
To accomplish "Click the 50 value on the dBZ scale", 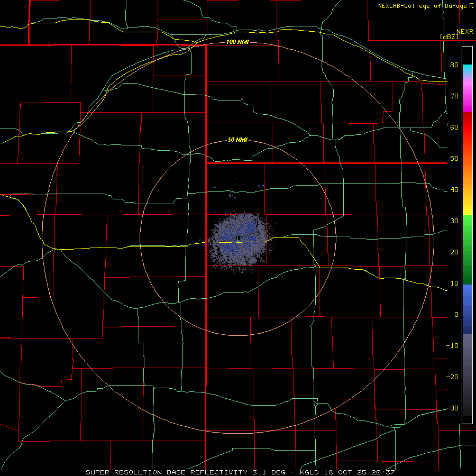I will click(x=454, y=159).
